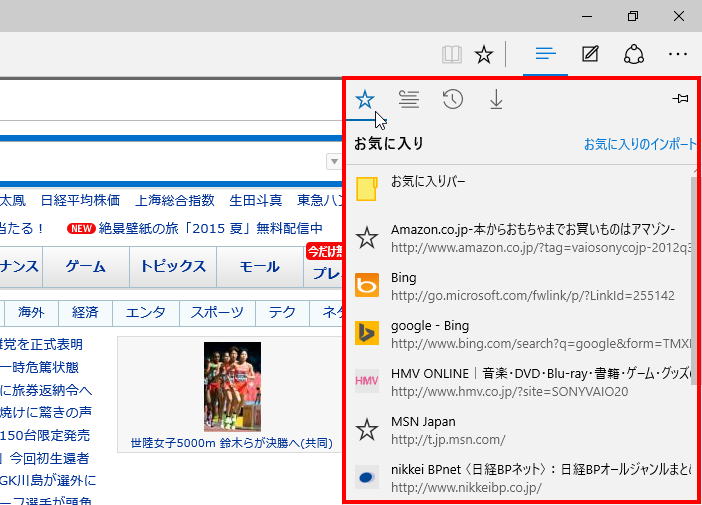Image resolution: width=702 pixels, height=505 pixels.
Task: Open the Web Note pen icon
Action: point(590,54)
